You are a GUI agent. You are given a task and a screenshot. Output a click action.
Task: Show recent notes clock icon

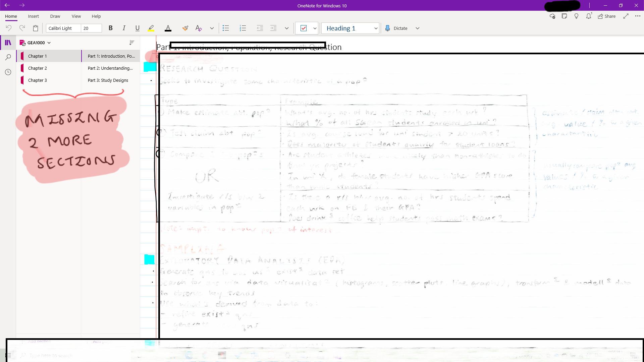pos(8,72)
